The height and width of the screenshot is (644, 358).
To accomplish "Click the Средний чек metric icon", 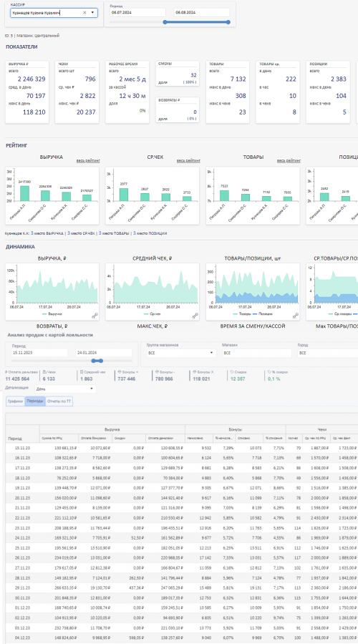I will pyautogui.click(x=82, y=371).
